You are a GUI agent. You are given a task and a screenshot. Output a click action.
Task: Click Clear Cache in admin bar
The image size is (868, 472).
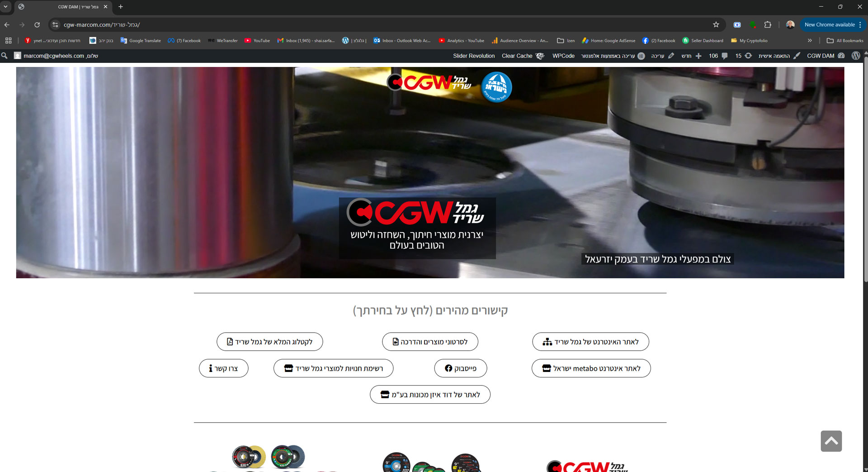tap(523, 56)
